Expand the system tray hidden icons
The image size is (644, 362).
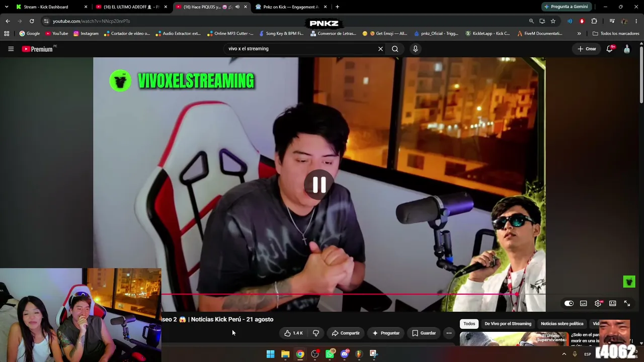(x=564, y=354)
